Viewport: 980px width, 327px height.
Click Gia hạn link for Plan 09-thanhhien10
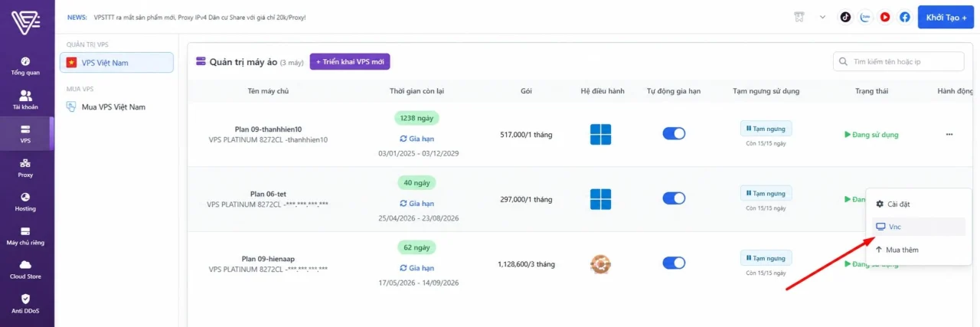[x=417, y=139]
